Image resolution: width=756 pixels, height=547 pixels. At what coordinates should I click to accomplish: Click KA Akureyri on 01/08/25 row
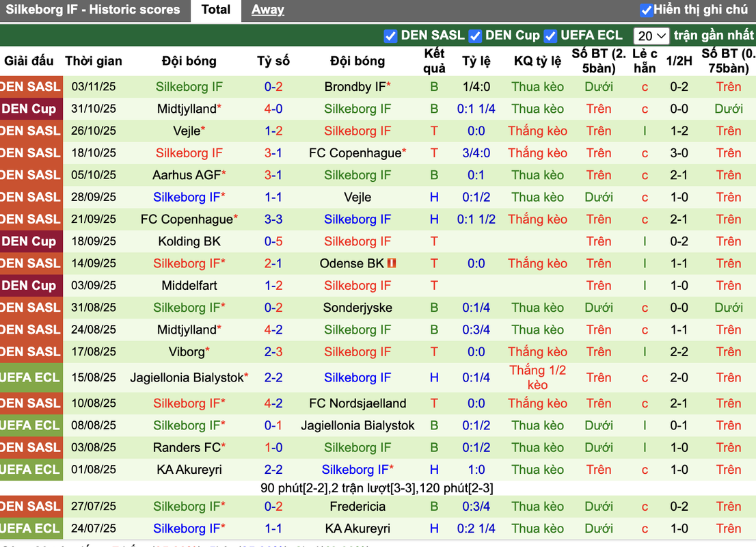coord(189,470)
